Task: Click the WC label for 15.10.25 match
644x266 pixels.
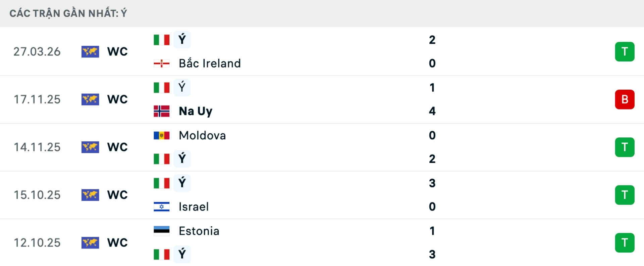Action: pyautogui.click(x=117, y=195)
